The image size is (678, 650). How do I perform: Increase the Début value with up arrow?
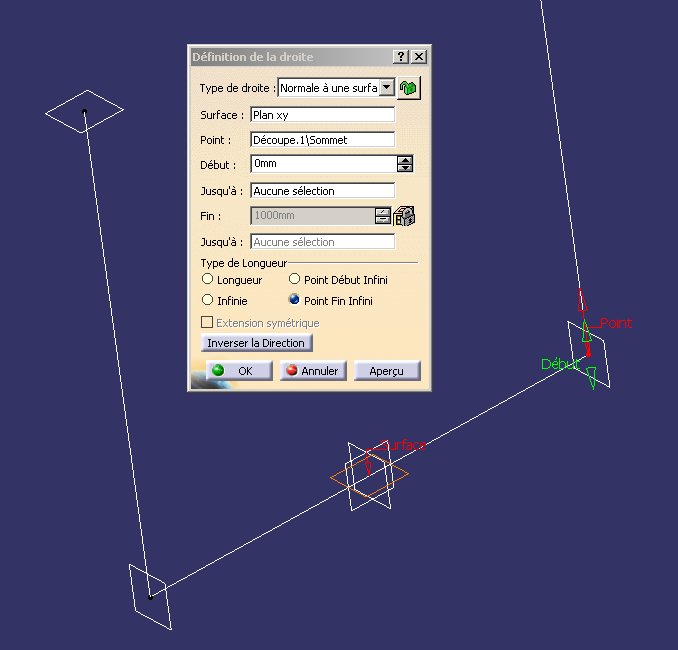point(405,160)
